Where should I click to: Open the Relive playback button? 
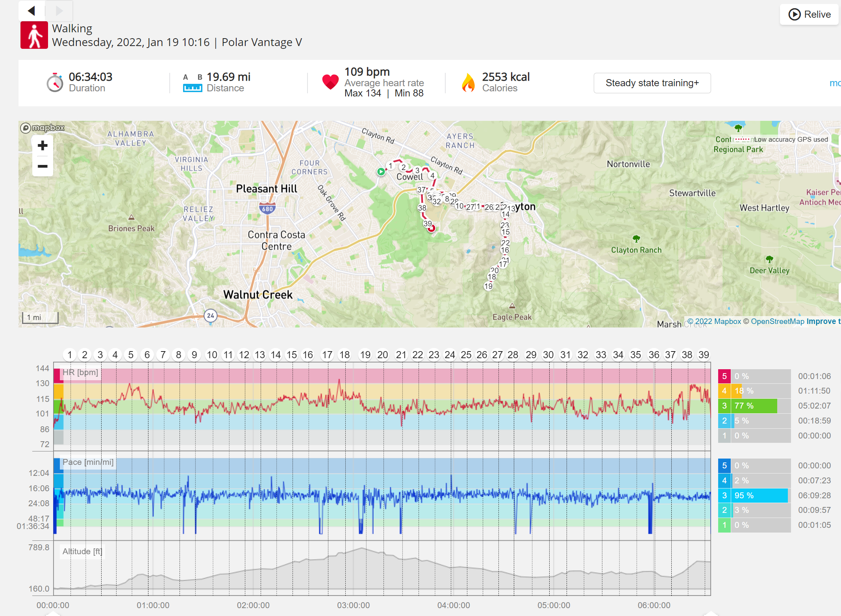(809, 15)
